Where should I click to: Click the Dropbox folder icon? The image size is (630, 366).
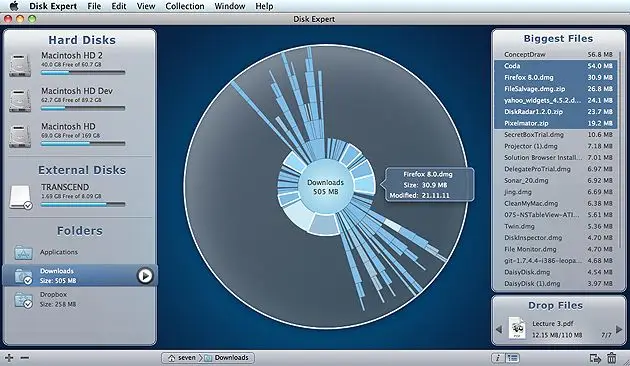23,300
